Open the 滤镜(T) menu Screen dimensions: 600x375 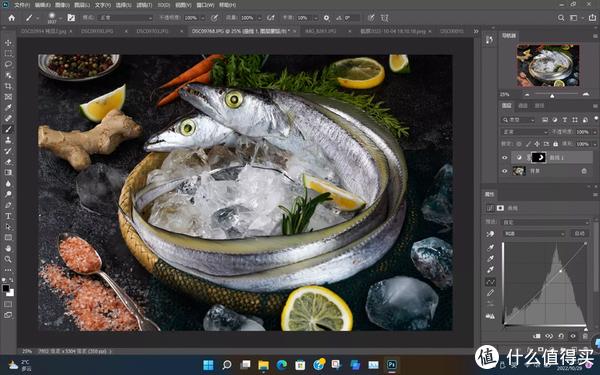144,5
